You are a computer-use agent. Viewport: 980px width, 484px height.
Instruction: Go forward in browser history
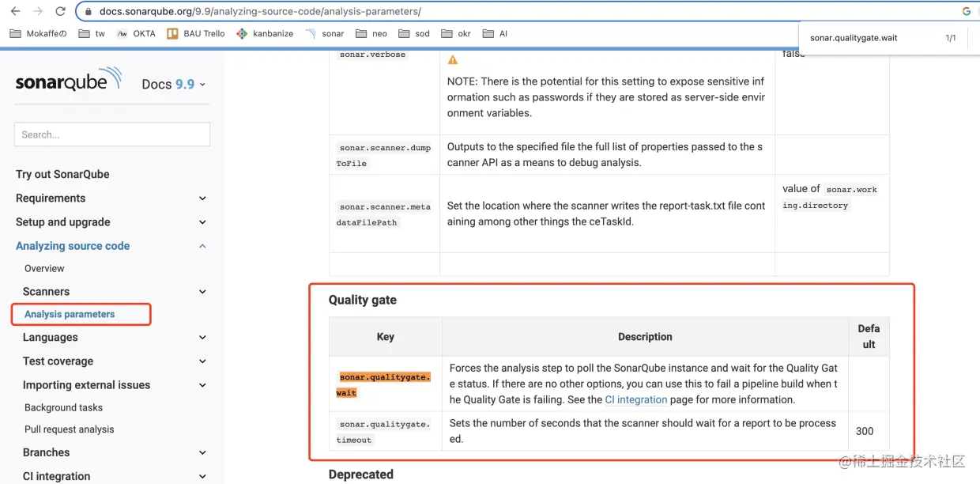coord(38,11)
